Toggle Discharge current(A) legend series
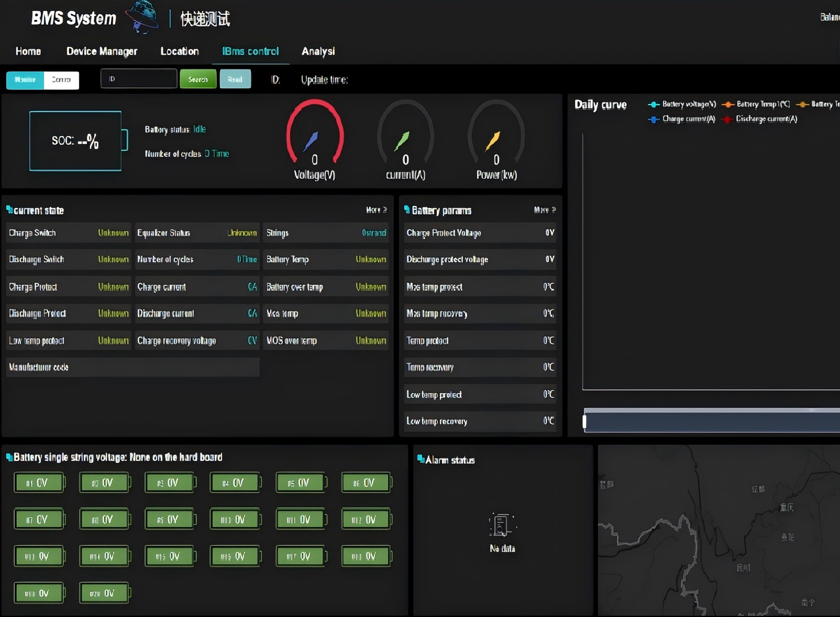Image resolution: width=840 pixels, height=617 pixels. tap(760, 119)
